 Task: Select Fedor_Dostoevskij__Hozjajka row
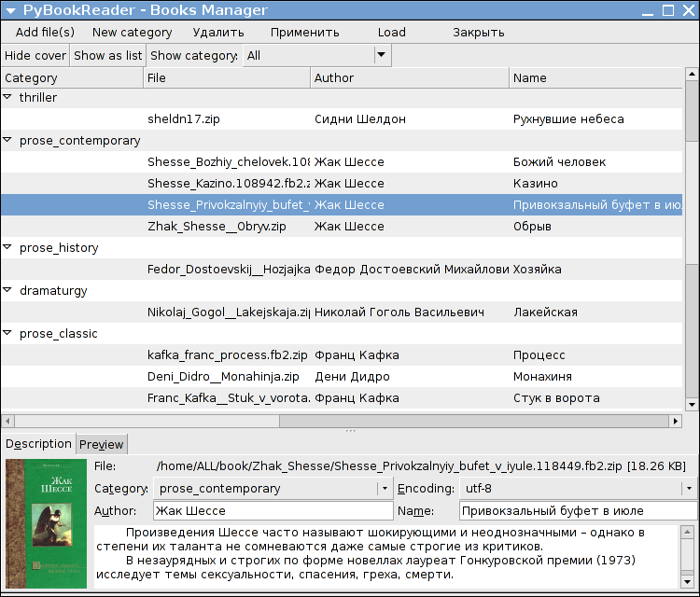click(x=342, y=269)
